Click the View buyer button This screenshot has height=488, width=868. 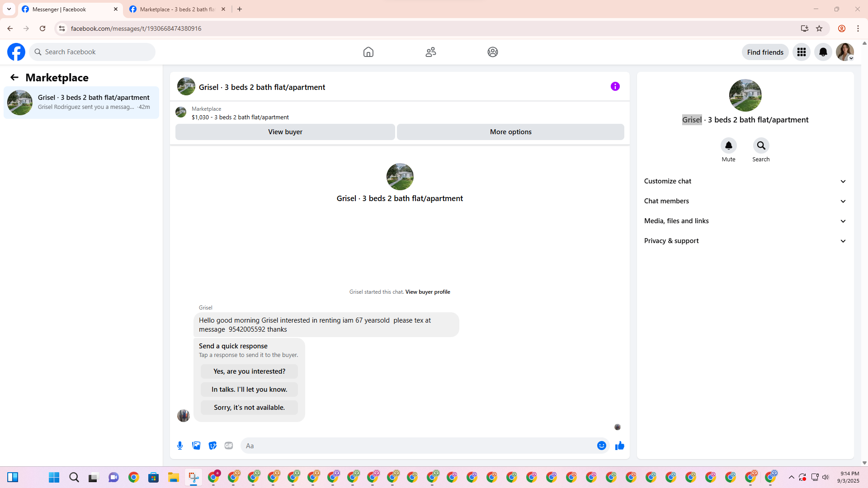coord(285,132)
